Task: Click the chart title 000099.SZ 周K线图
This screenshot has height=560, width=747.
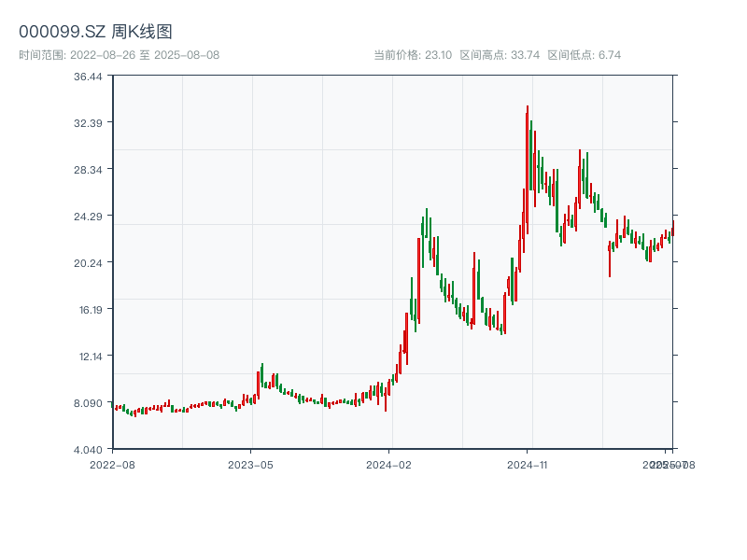Action: click(95, 32)
